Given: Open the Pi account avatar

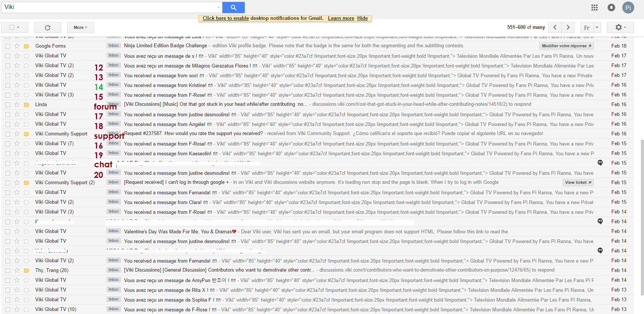Looking at the screenshot, I should [628, 8].
